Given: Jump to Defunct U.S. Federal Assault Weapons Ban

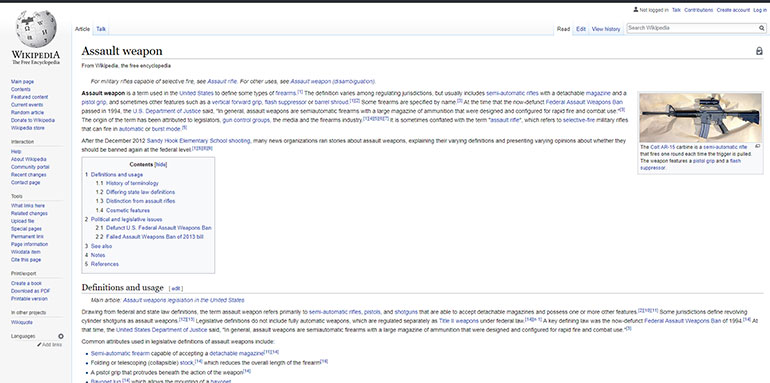Looking at the screenshot, I should pos(159,228).
